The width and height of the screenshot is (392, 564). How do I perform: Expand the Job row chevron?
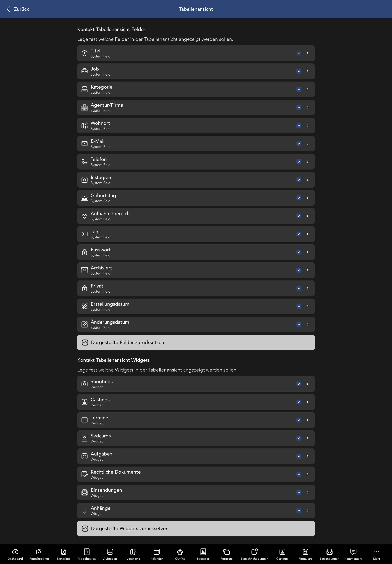pyautogui.click(x=307, y=71)
